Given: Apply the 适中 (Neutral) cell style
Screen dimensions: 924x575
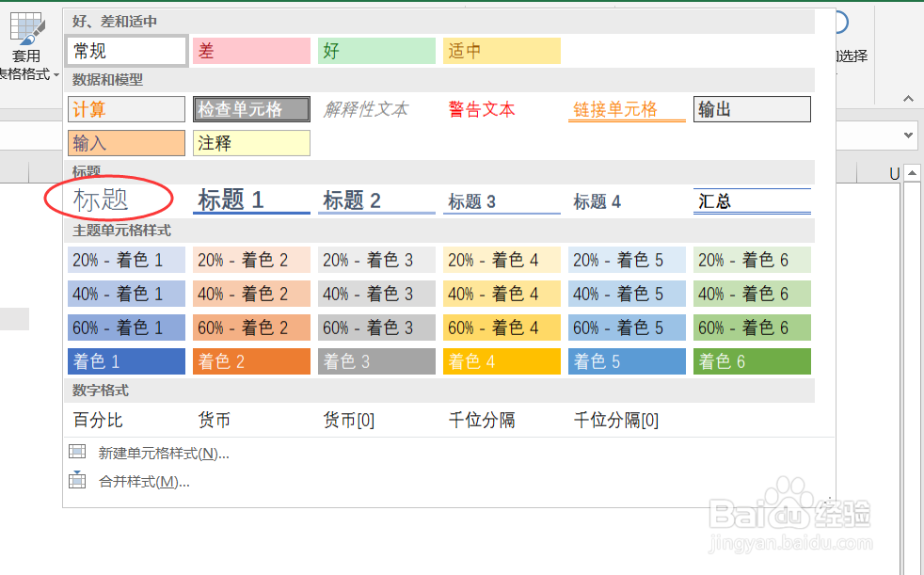Looking at the screenshot, I should tap(502, 50).
